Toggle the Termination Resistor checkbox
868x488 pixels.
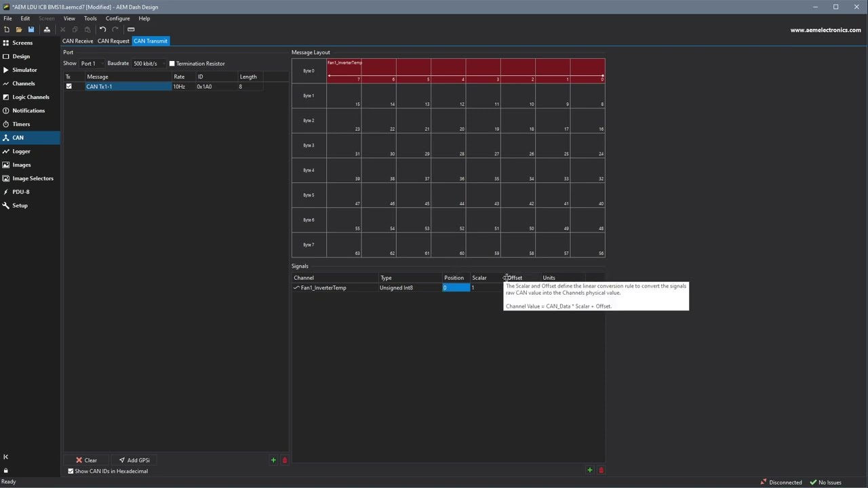172,64
